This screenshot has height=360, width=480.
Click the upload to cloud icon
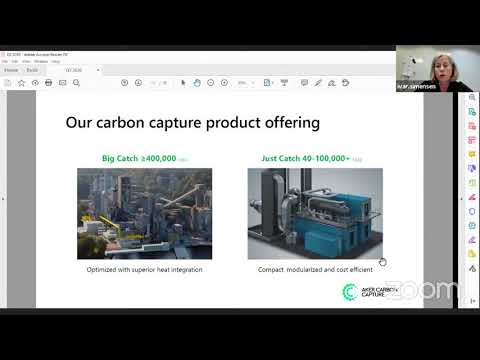(35, 83)
